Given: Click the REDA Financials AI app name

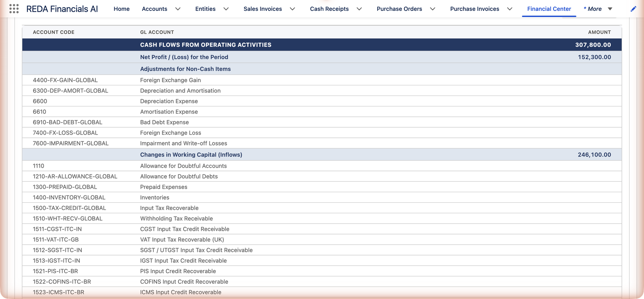Looking at the screenshot, I should (62, 9).
